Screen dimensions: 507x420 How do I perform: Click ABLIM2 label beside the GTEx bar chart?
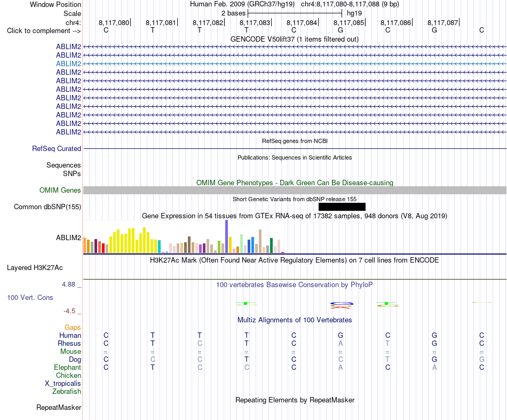pos(68,237)
